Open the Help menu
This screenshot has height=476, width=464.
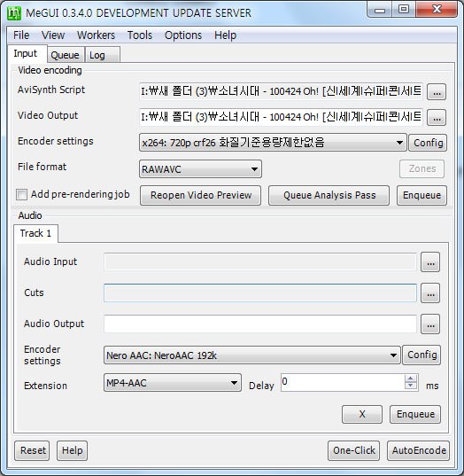pyautogui.click(x=225, y=35)
